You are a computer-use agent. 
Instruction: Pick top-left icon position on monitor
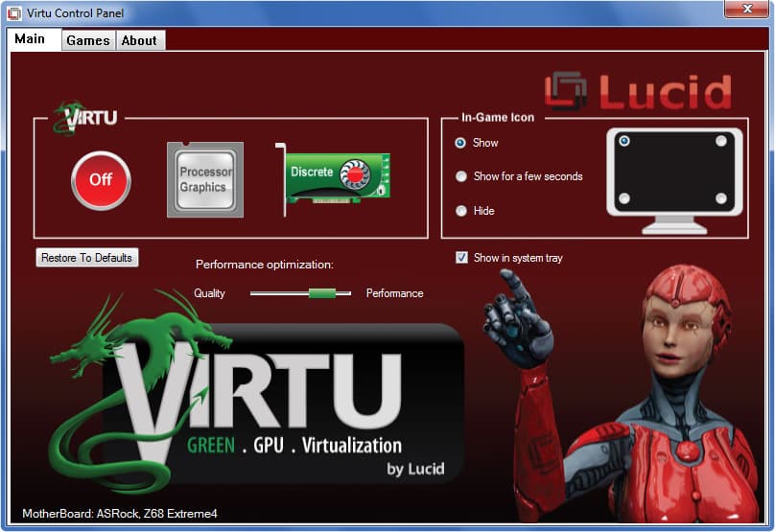click(x=624, y=141)
